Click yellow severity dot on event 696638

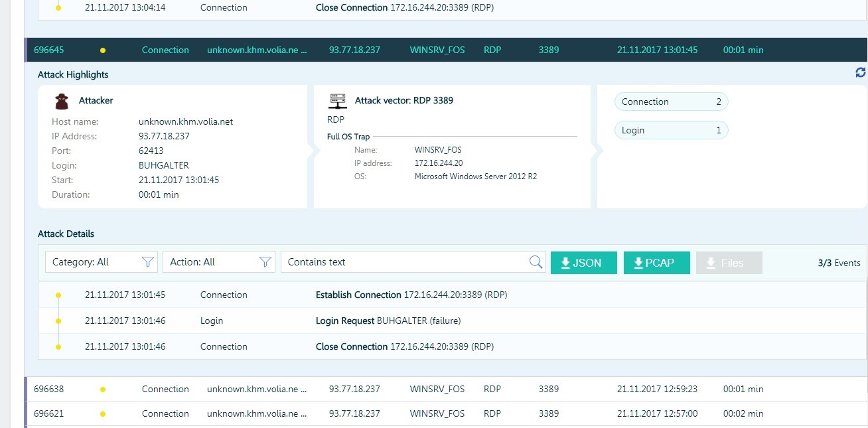point(102,390)
